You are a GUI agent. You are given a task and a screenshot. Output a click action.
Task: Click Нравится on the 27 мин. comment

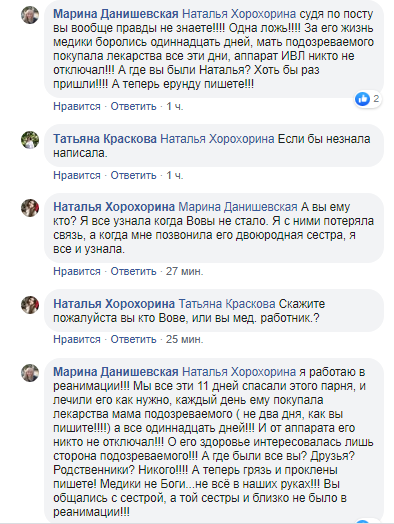(x=77, y=271)
